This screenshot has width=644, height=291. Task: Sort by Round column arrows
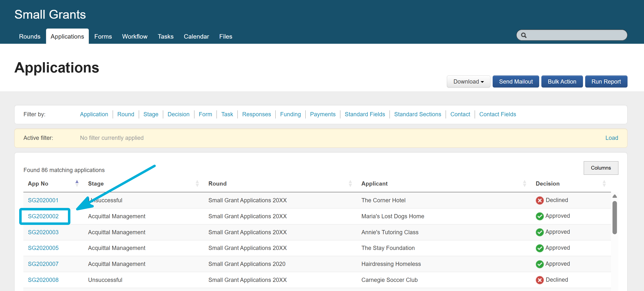click(x=350, y=184)
